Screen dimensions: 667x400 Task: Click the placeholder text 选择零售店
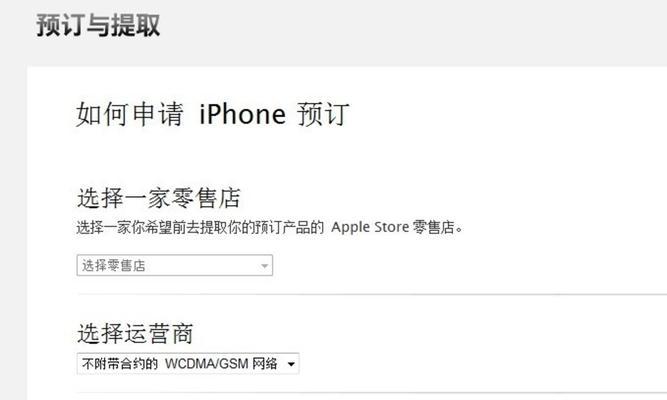pos(114,266)
